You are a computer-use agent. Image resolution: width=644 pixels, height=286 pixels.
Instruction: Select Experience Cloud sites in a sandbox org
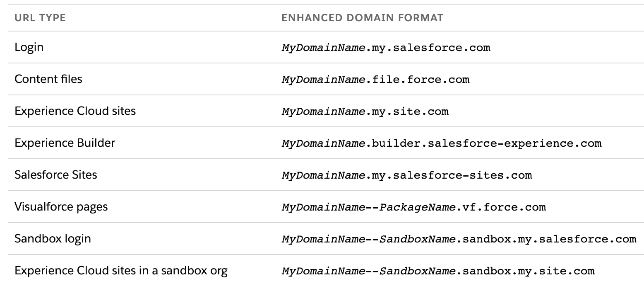121,271
